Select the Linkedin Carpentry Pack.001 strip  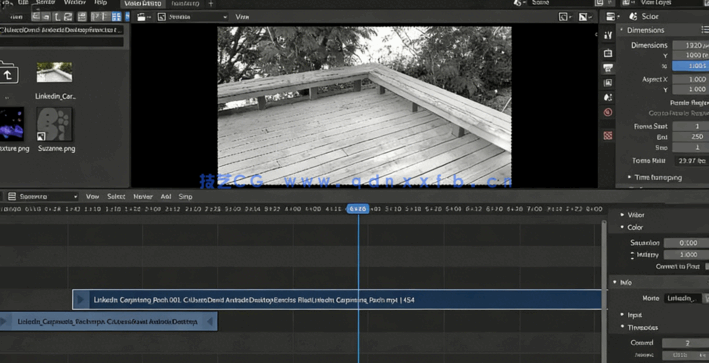coord(337,300)
